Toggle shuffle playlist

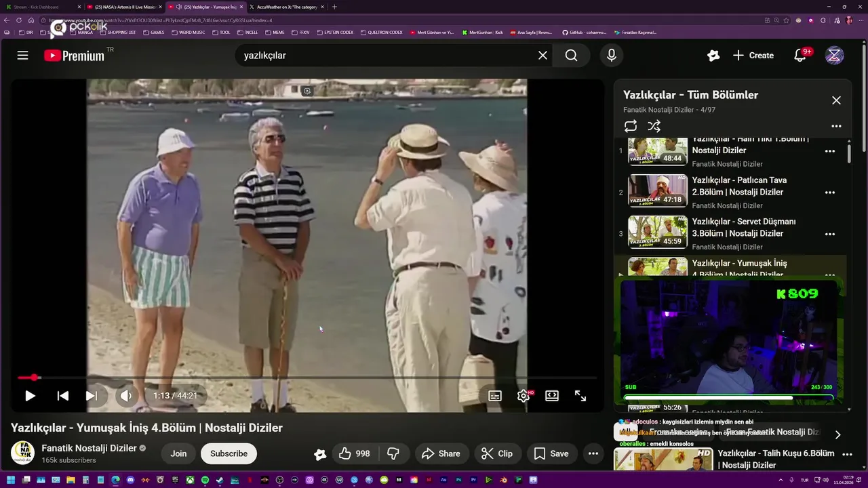(654, 126)
